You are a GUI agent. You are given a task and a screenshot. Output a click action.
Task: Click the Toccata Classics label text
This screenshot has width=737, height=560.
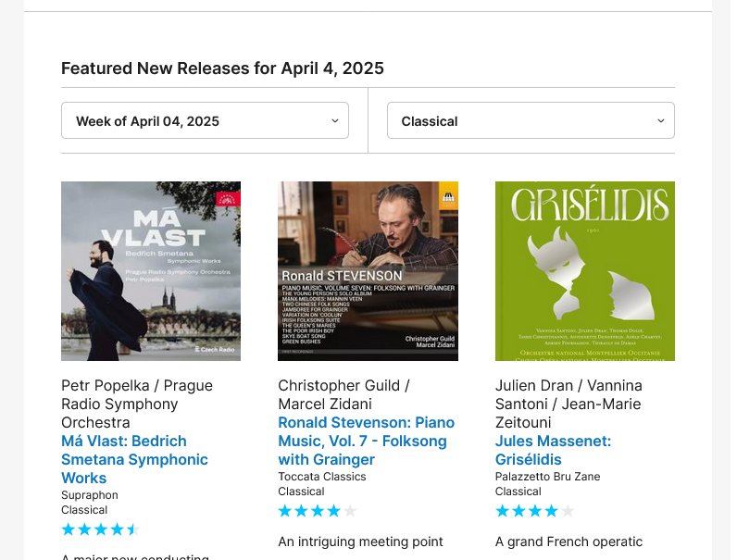coord(322,477)
